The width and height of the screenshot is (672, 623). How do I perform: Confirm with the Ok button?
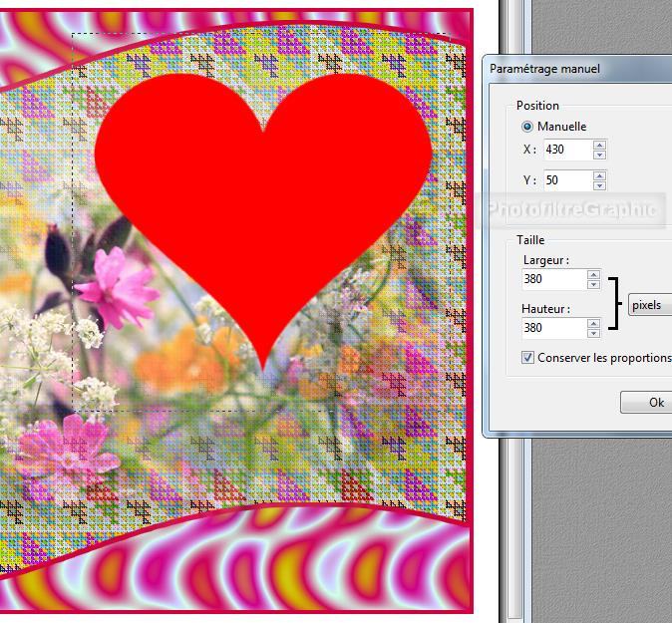pos(647,403)
